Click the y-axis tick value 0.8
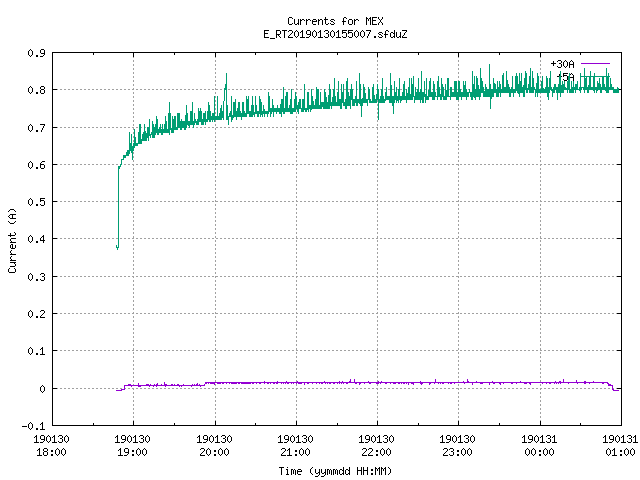Image resolution: width=640 pixels, height=480 pixels. tap(36, 90)
